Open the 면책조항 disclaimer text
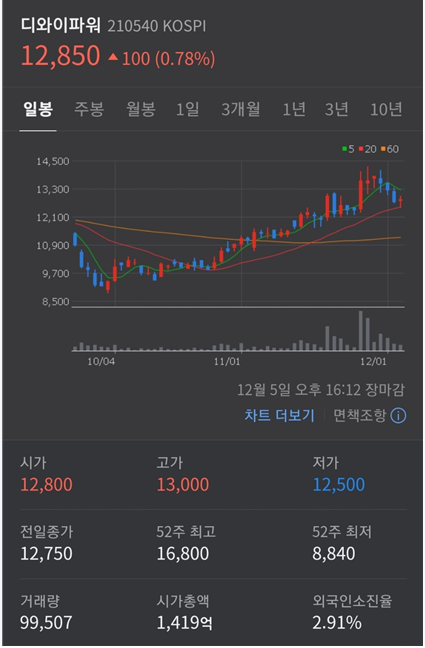The height and width of the screenshot is (648, 425). [x=359, y=415]
